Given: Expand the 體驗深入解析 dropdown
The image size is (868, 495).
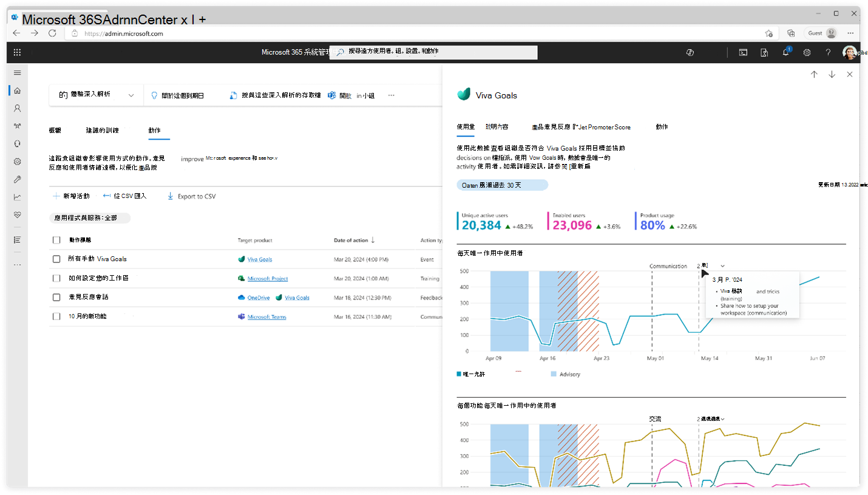Looking at the screenshot, I should tap(96, 95).
